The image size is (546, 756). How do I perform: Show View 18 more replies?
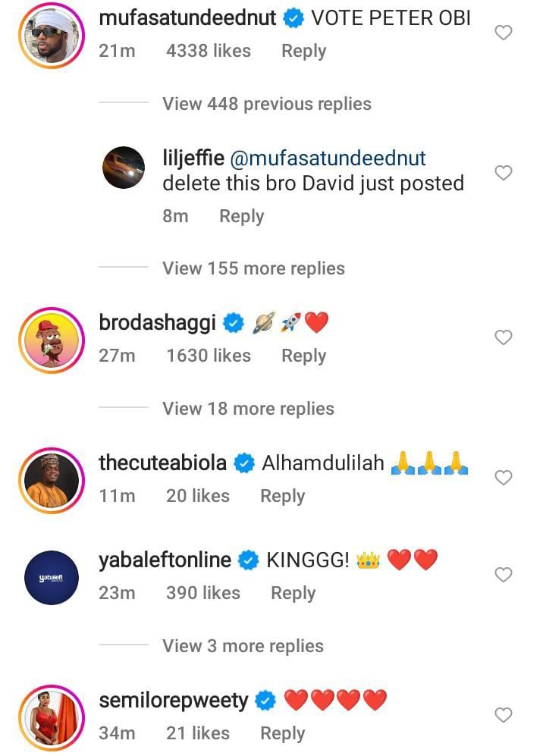[248, 409]
